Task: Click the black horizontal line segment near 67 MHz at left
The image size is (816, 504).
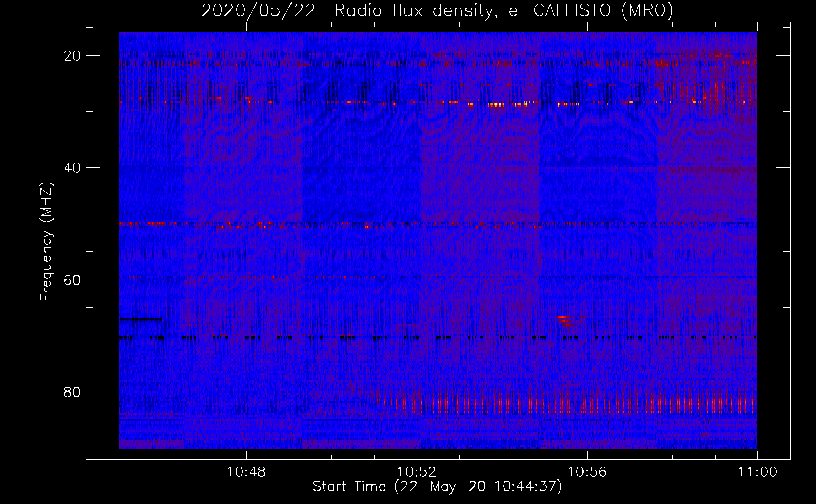Action: click(x=141, y=319)
